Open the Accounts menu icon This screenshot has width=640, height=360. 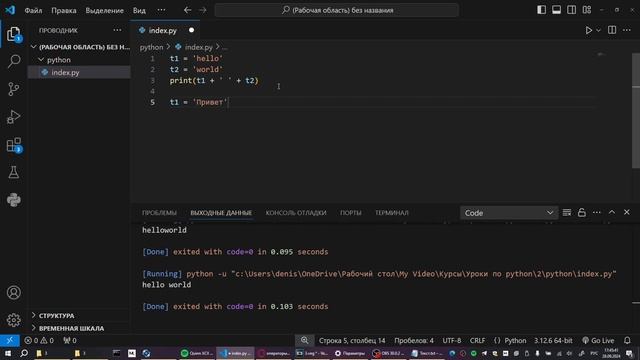pyautogui.click(x=13, y=293)
